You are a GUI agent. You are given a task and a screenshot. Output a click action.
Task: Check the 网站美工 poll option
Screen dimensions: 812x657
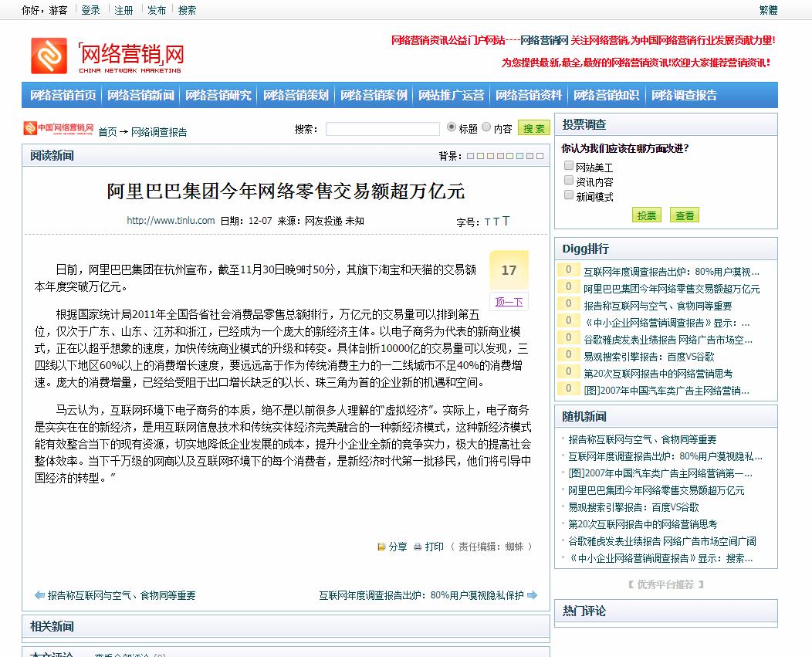[x=569, y=166]
